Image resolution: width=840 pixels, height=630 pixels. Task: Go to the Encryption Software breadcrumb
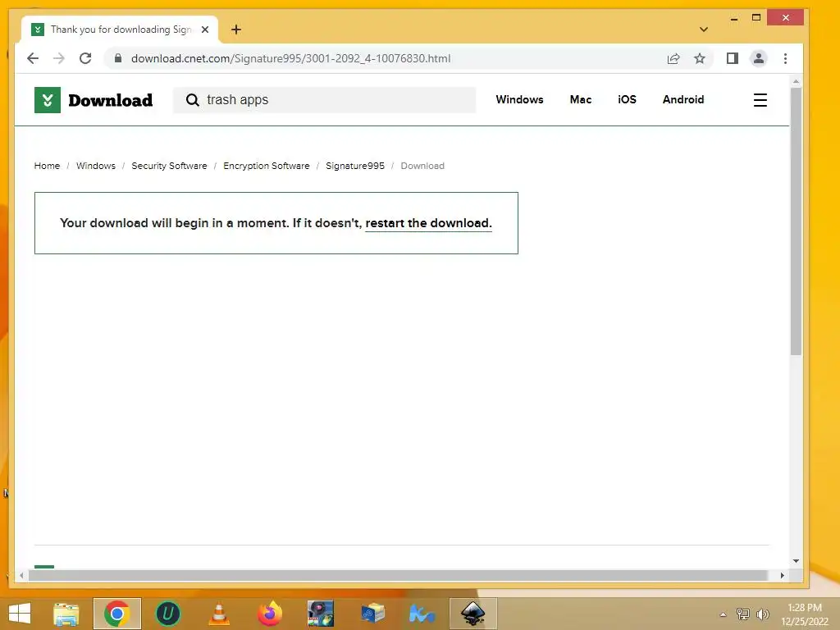pos(267,166)
